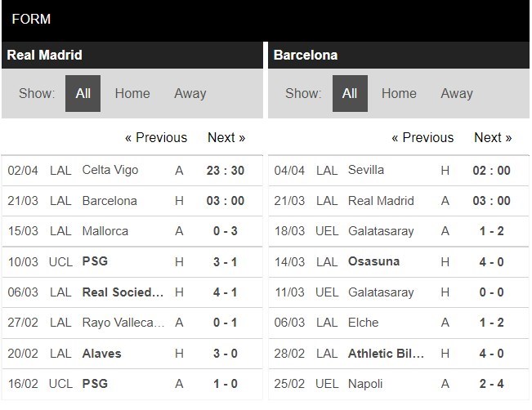Show Previous Barcelona matches
Image resolution: width=532 pixels, height=410 pixels.
(422, 137)
